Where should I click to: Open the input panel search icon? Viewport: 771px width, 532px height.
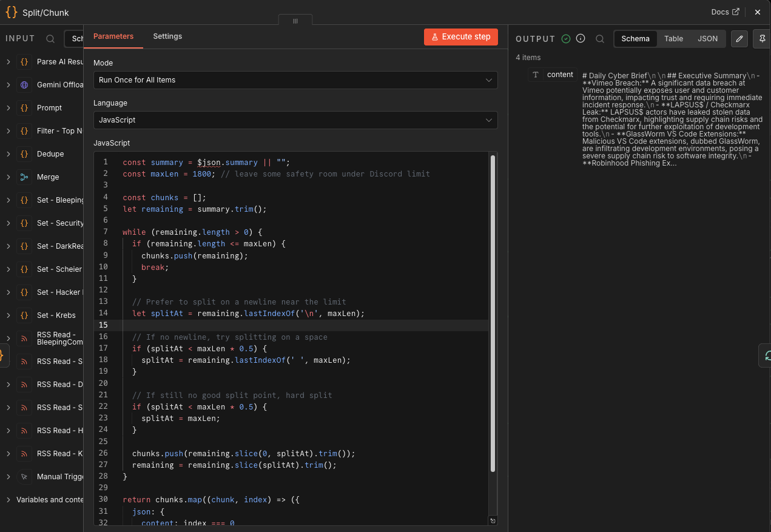[x=50, y=39]
